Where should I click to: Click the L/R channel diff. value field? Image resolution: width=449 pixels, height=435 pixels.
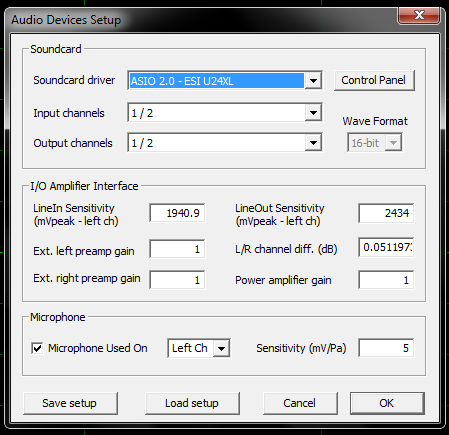386,247
